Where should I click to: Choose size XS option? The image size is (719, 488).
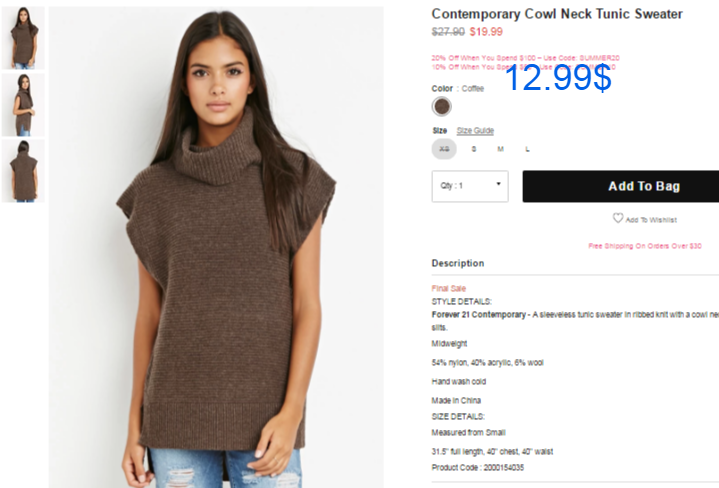click(x=444, y=149)
